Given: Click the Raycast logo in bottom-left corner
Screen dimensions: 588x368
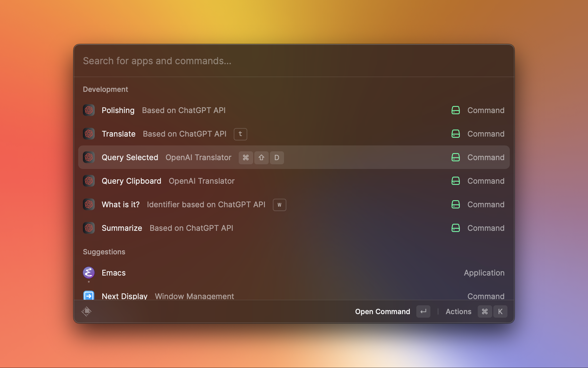Looking at the screenshot, I should point(86,311).
